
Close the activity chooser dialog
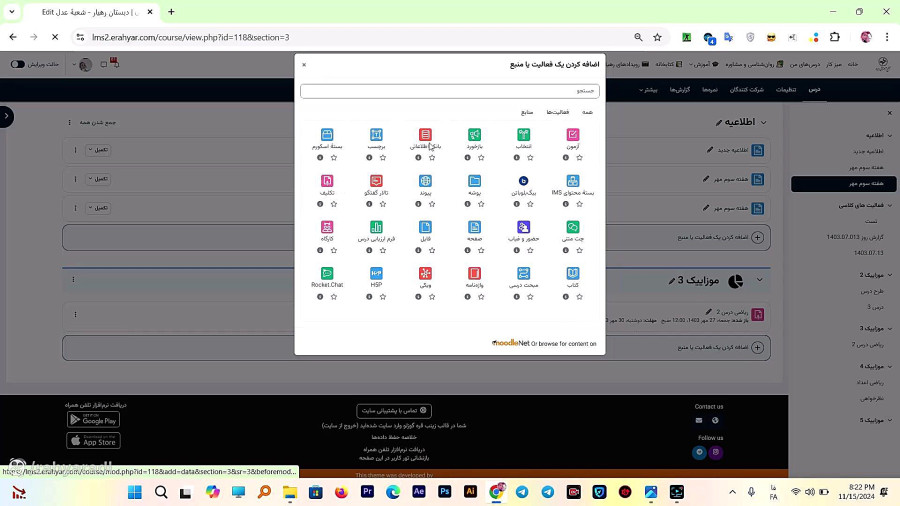point(304,65)
